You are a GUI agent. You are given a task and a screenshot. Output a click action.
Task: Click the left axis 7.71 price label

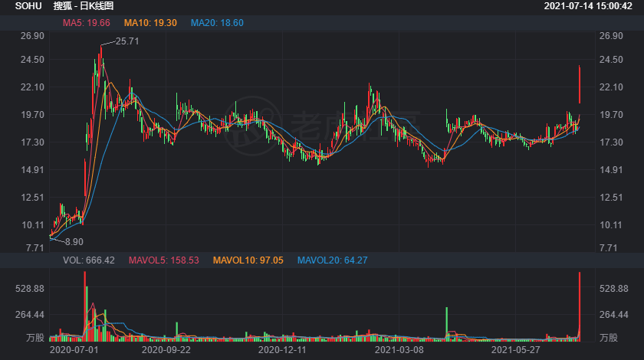34,248
